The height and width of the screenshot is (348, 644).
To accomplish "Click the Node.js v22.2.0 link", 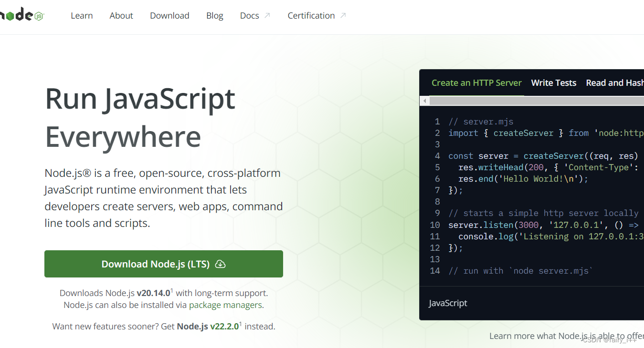I will click(208, 327).
